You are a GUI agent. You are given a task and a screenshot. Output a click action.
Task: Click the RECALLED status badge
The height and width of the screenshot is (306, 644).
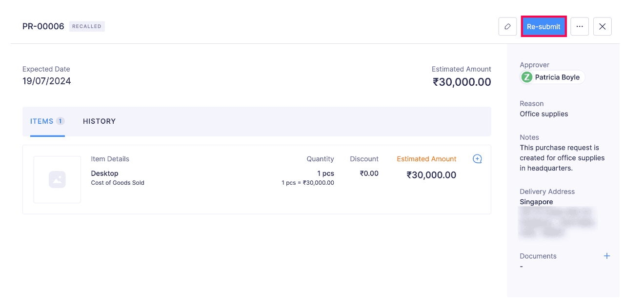click(87, 26)
